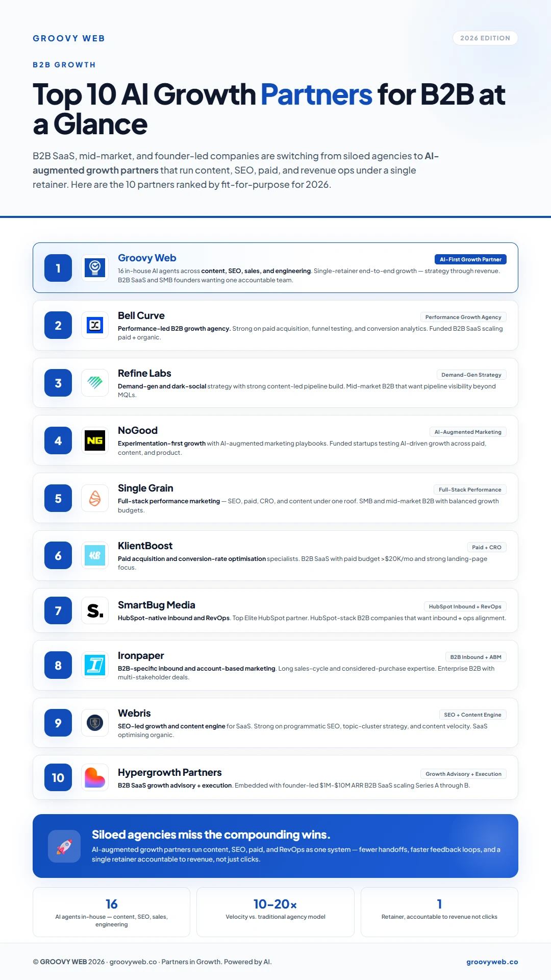Click the Performance Growth Agency tag

click(x=463, y=317)
